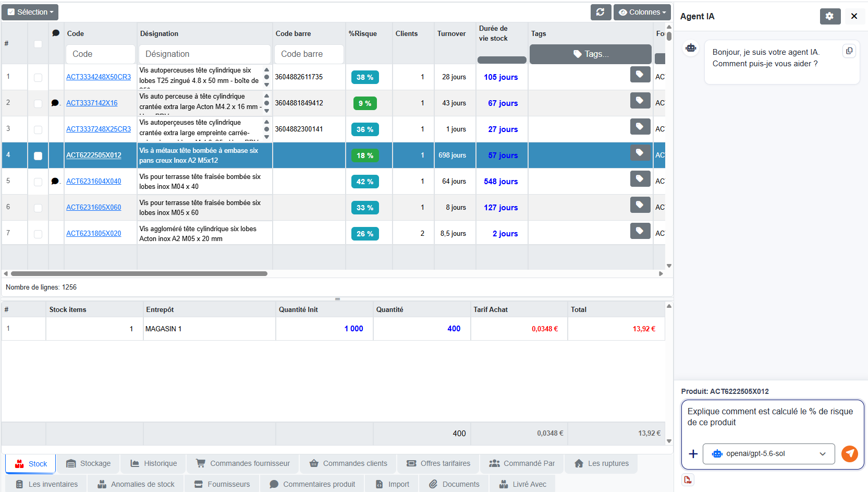Check the box for row ACT6231605X060
Viewport: 868px width, 492px height.
tap(38, 208)
